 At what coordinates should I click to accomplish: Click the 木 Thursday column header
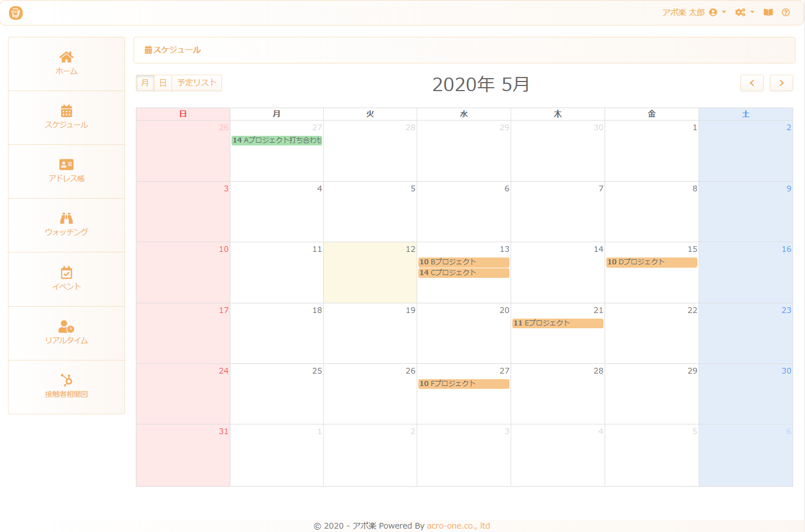pyautogui.click(x=558, y=114)
